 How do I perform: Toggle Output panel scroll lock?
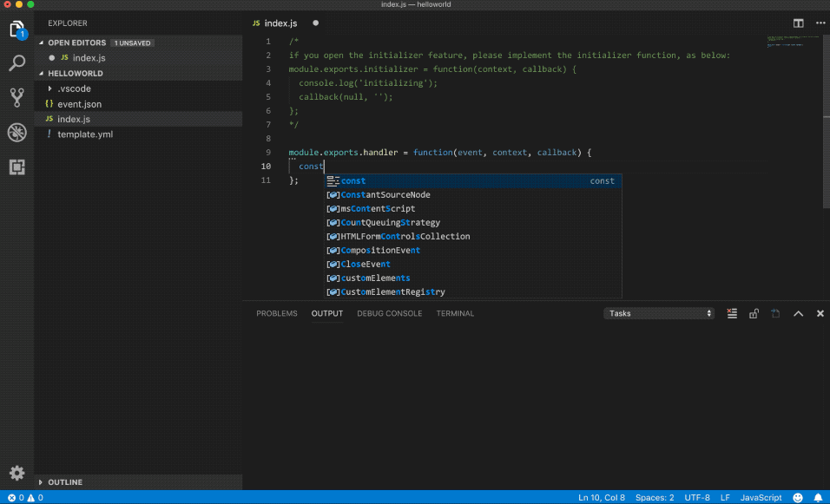click(x=754, y=313)
